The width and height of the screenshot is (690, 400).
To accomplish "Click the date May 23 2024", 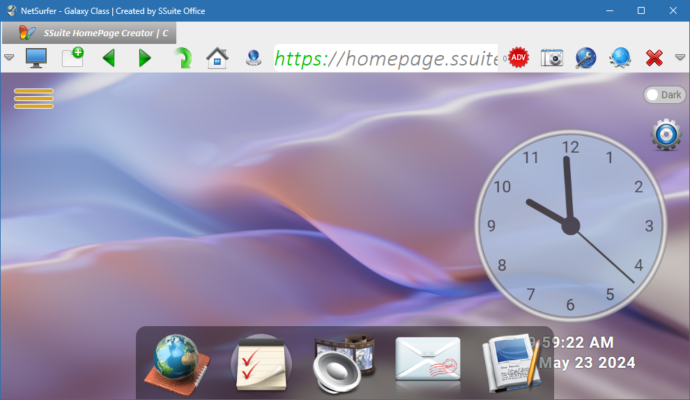I will [587, 363].
